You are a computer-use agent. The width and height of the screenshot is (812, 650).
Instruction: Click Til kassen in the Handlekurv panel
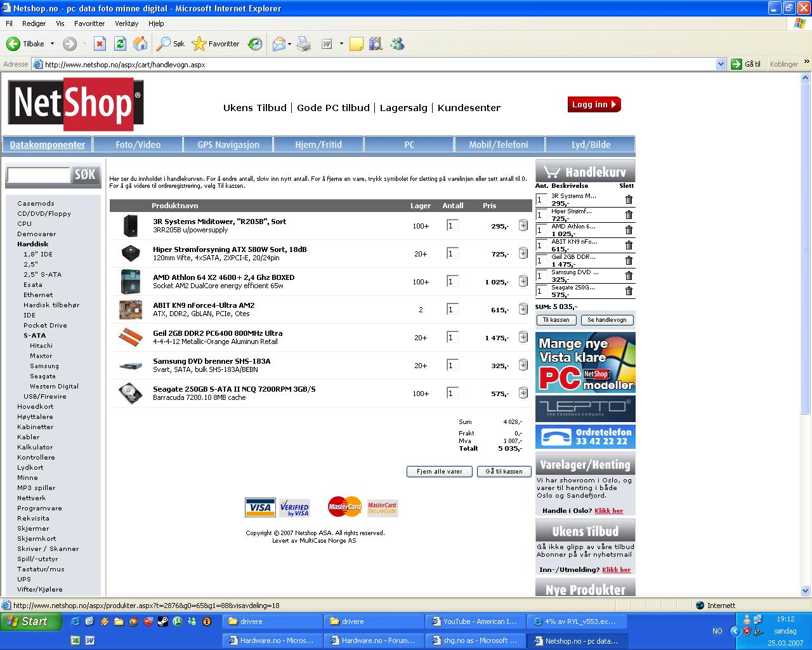[556, 320]
